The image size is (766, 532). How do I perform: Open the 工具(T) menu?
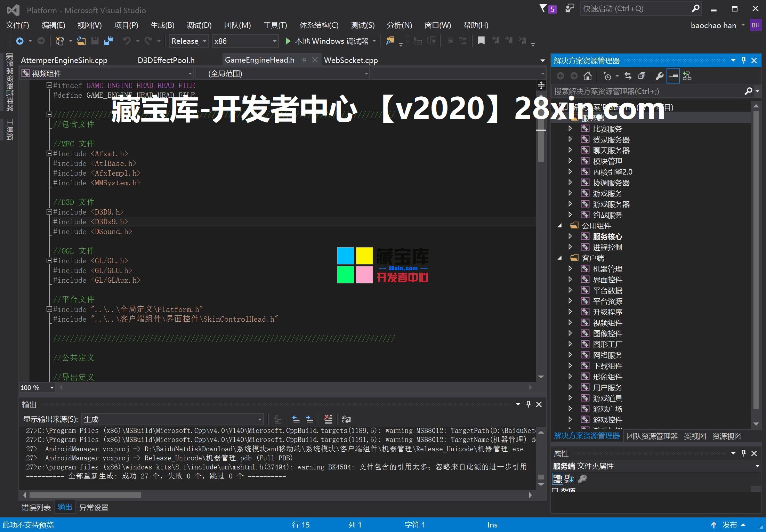pos(275,25)
